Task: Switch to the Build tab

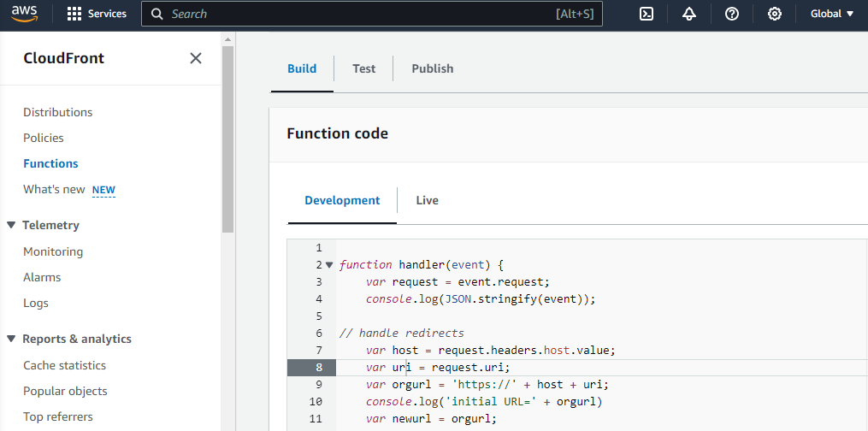Action: tap(302, 68)
